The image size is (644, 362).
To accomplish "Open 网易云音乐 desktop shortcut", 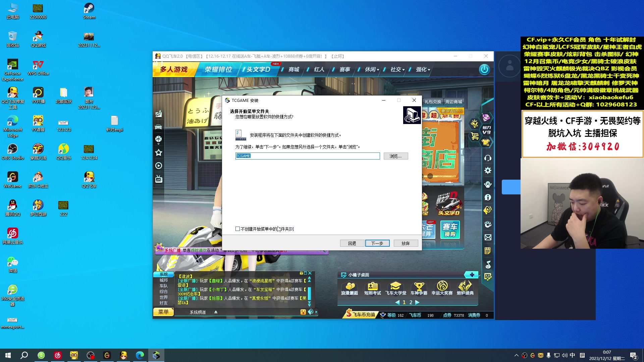I will coord(13,236).
